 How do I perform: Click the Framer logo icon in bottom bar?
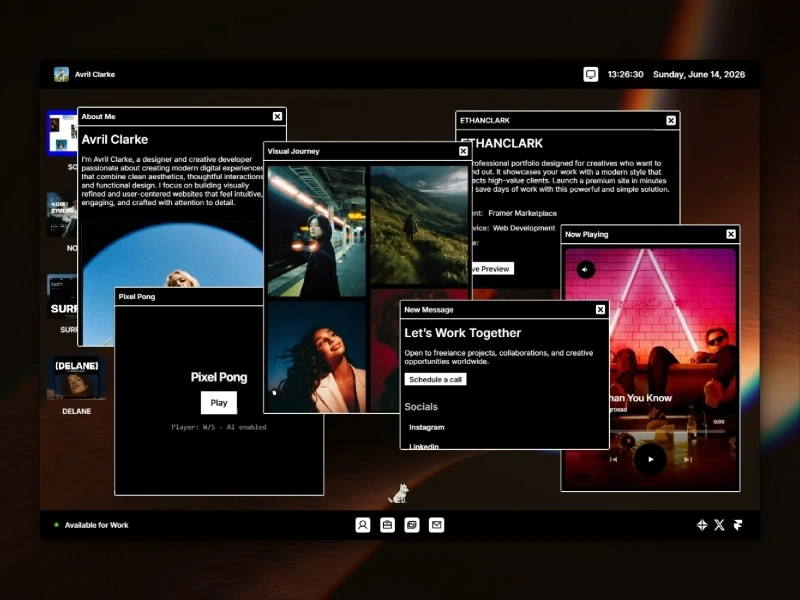point(738,525)
